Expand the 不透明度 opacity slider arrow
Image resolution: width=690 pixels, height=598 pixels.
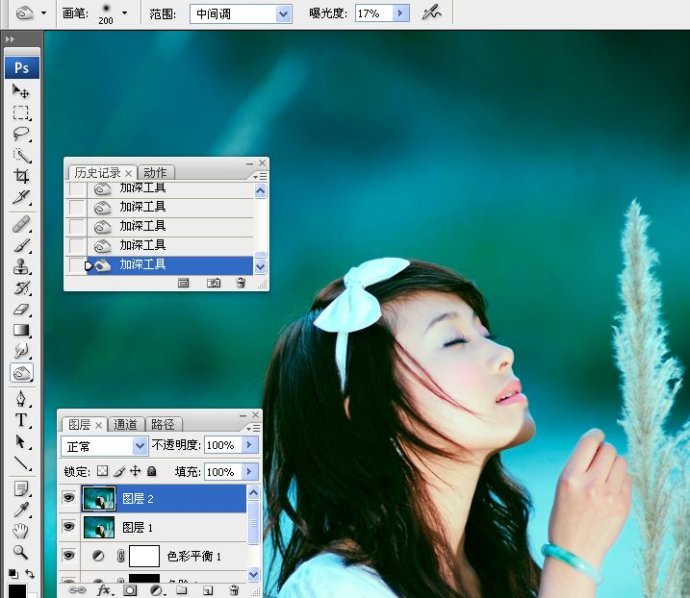click(x=249, y=445)
